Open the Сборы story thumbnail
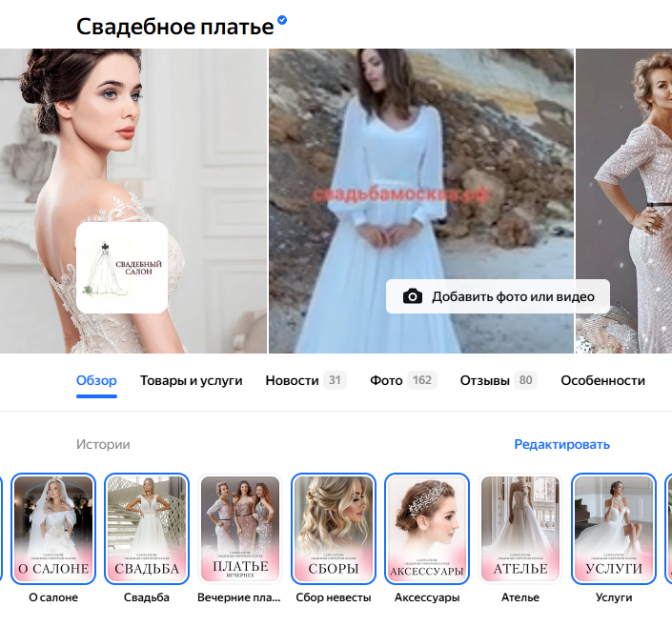672x627 pixels. pyautogui.click(x=334, y=529)
